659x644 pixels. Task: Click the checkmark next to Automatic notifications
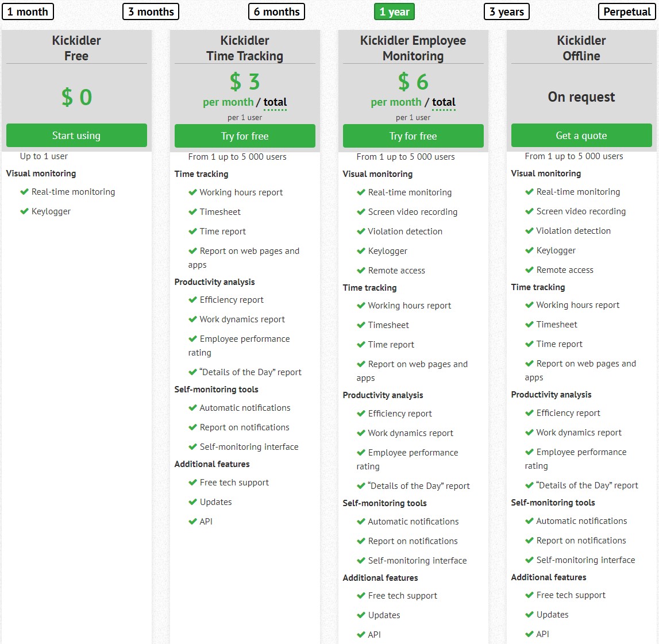192,408
